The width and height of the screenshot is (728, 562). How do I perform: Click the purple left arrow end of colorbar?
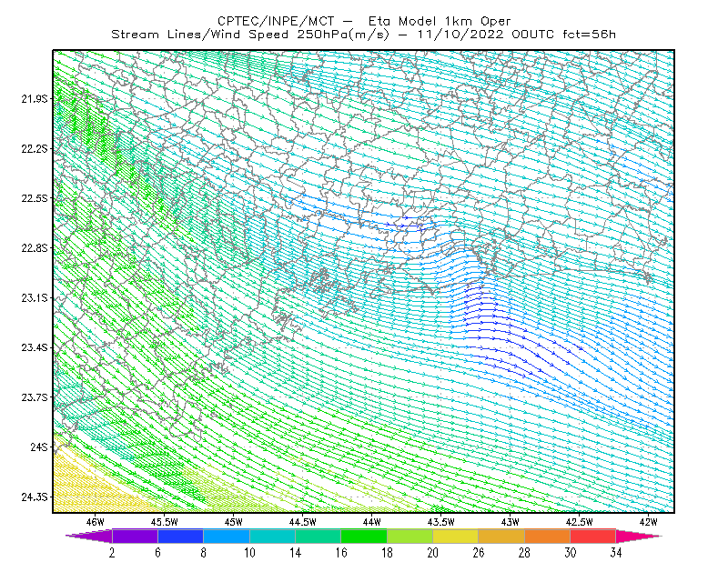(90, 536)
